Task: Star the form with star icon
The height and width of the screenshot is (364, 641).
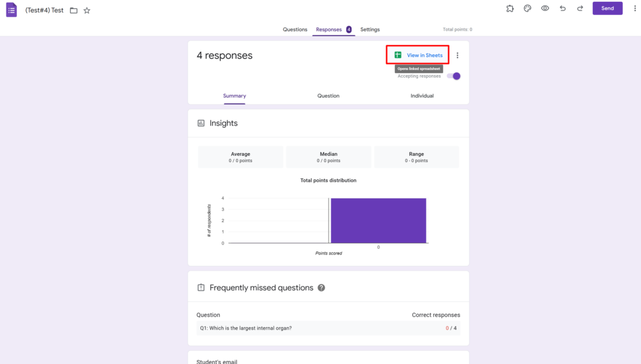Action: click(86, 11)
